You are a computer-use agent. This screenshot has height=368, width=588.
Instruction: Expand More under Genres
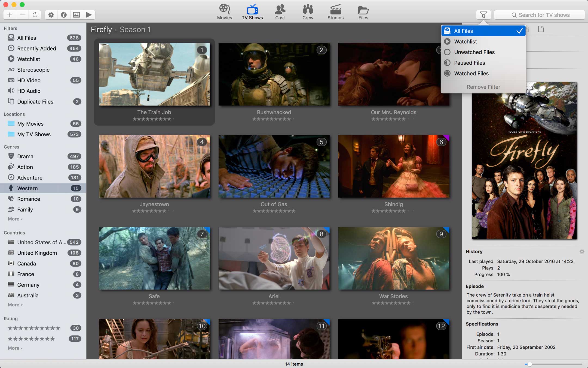(x=15, y=219)
